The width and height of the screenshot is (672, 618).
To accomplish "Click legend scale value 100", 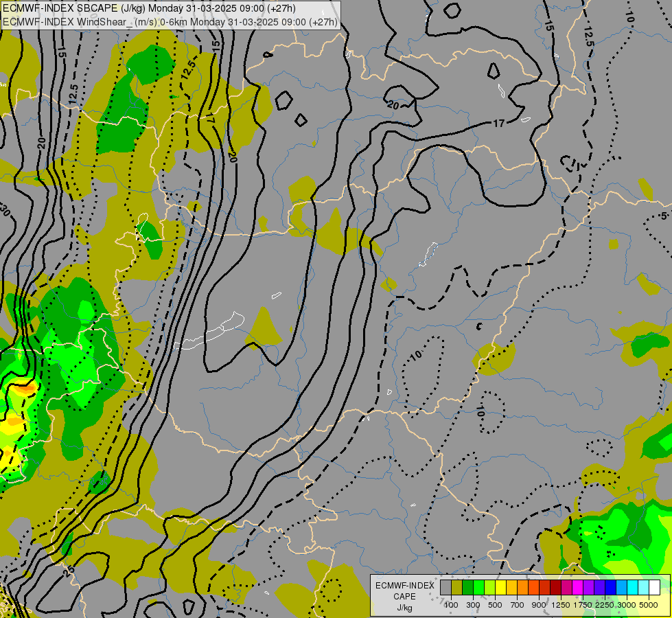I will pyautogui.click(x=451, y=605).
